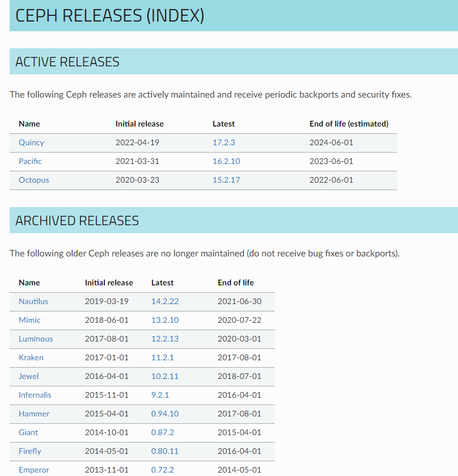This screenshot has width=458, height=476.
Task: Open version 12.2.13 link
Action: (165, 339)
